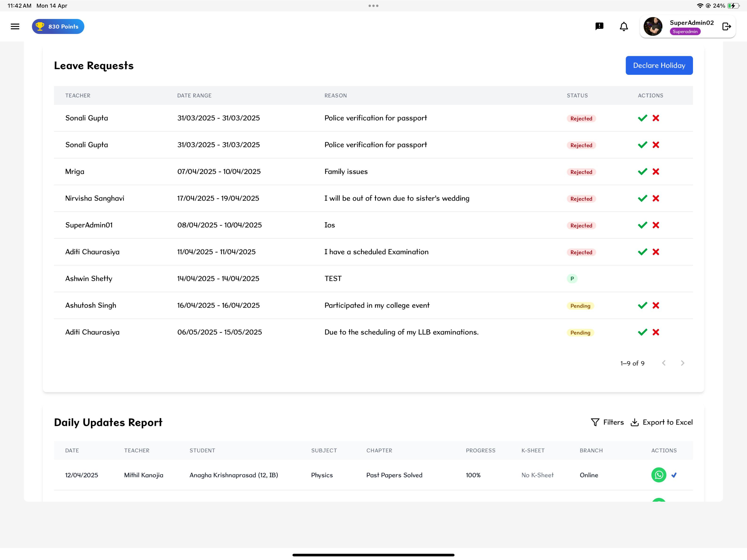
Task: Approve Aditi Chaurasiya's LLB examinations leave
Action: 642,332
